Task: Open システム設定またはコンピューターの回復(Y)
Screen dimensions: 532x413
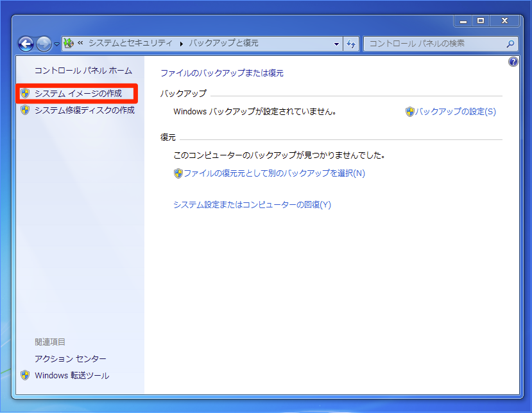Action: pyautogui.click(x=252, y=204)
